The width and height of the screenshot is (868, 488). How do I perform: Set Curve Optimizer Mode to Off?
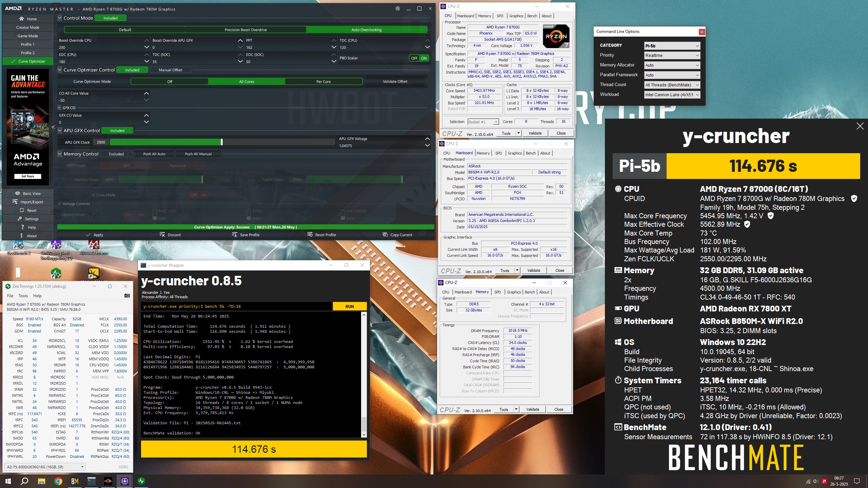170,82
